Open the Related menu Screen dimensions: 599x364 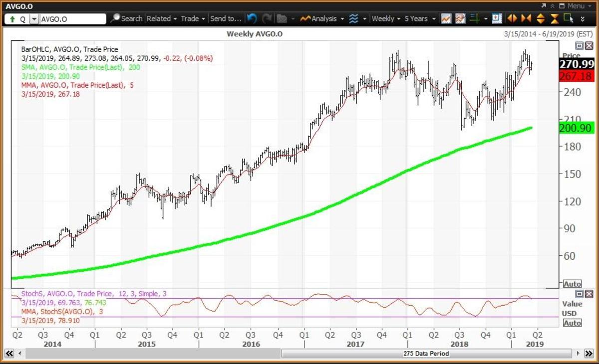click(162, 18)
